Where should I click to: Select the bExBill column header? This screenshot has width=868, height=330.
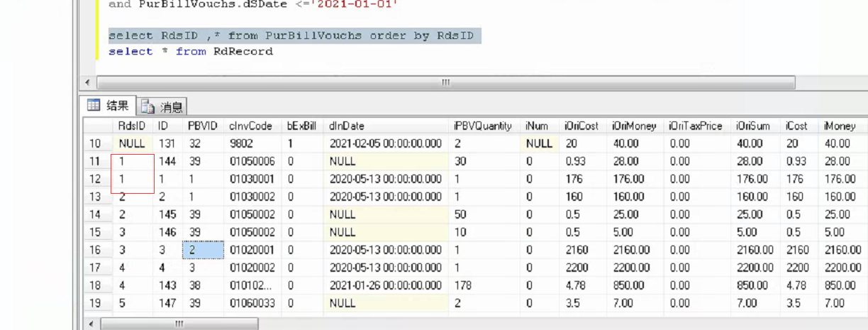click(303, 126)
